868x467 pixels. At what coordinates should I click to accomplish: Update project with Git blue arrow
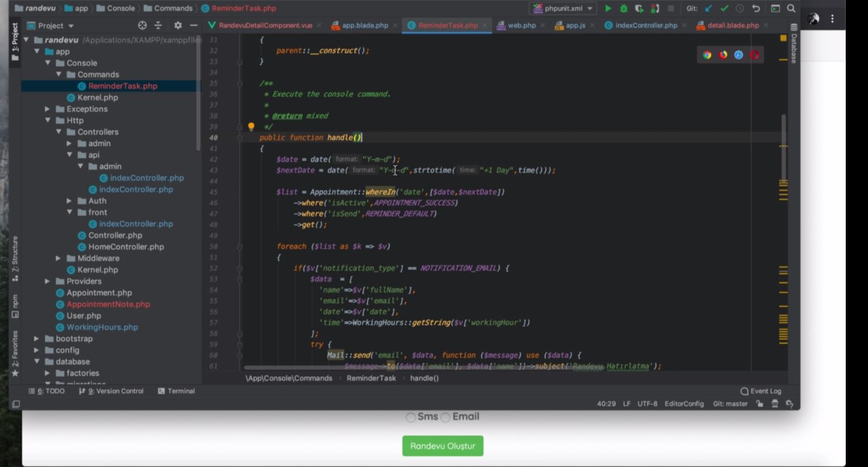tap(709, 9)
